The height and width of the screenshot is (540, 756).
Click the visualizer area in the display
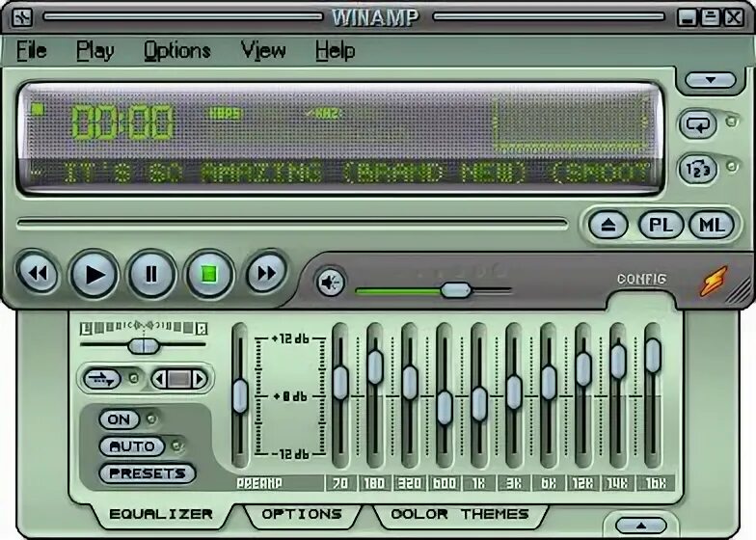pos(569,123)
